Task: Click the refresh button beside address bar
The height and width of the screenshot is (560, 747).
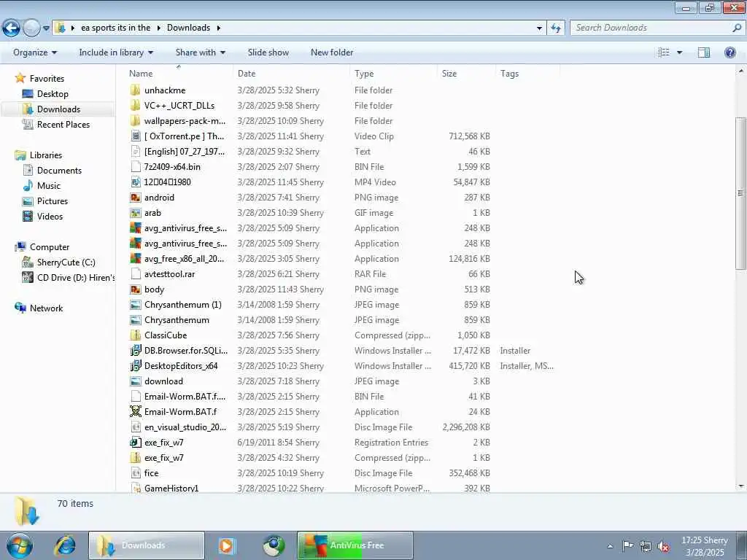Action: pyautogui.click(x=556, y=28)
